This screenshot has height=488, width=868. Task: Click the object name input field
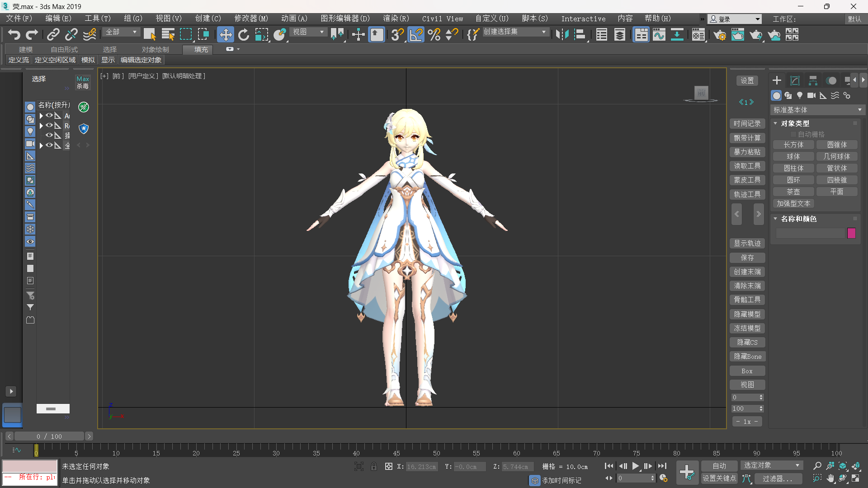pos(810,233)
